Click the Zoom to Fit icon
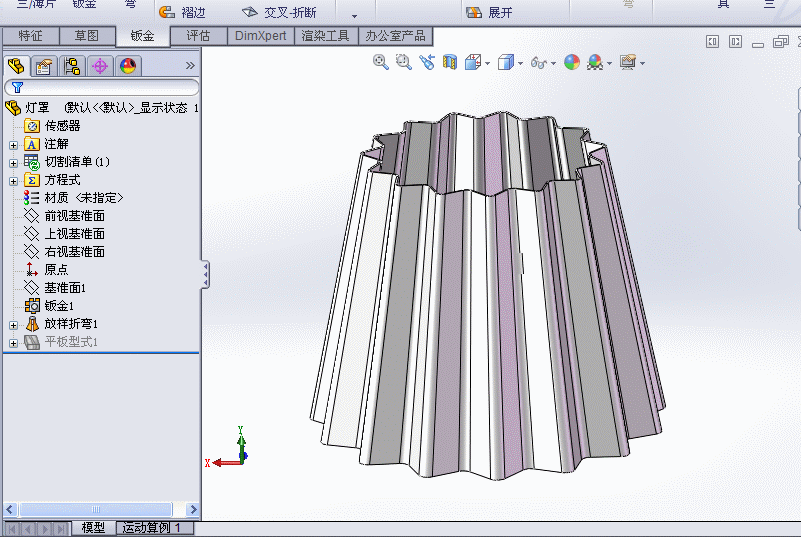801x537 pixels. 380,62
